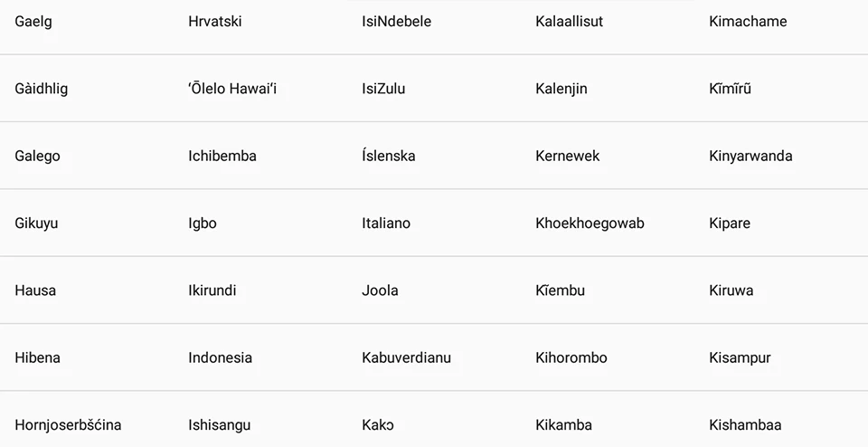The height and width of the screenshot is (447, 868).
Task: Select IsiNdebele language
Action: pos(396,22)
